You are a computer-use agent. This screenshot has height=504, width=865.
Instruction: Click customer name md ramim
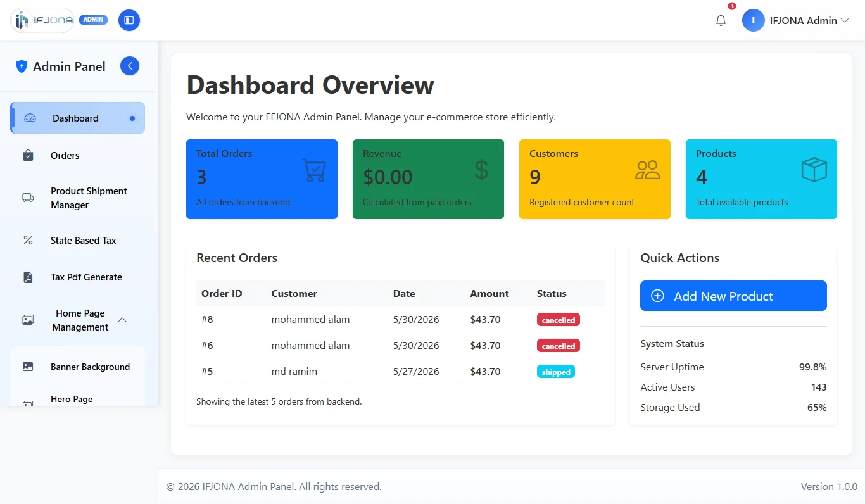click(x=294, y=371)
